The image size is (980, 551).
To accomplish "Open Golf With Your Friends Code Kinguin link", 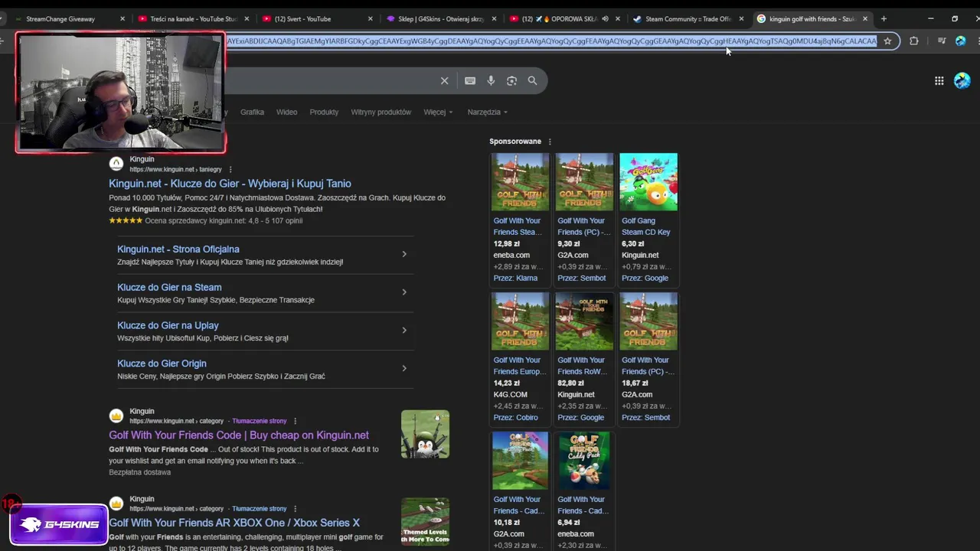I will pos(239,435).
